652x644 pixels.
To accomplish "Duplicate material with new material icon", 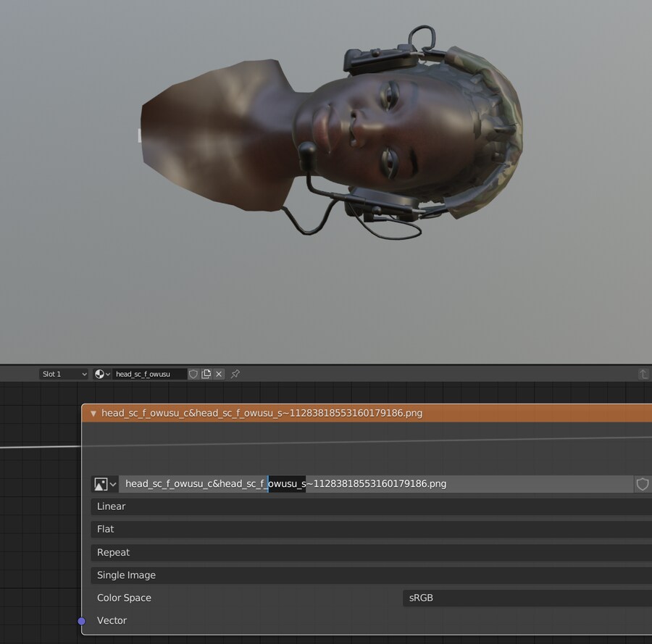I will (x=206, y=374).
